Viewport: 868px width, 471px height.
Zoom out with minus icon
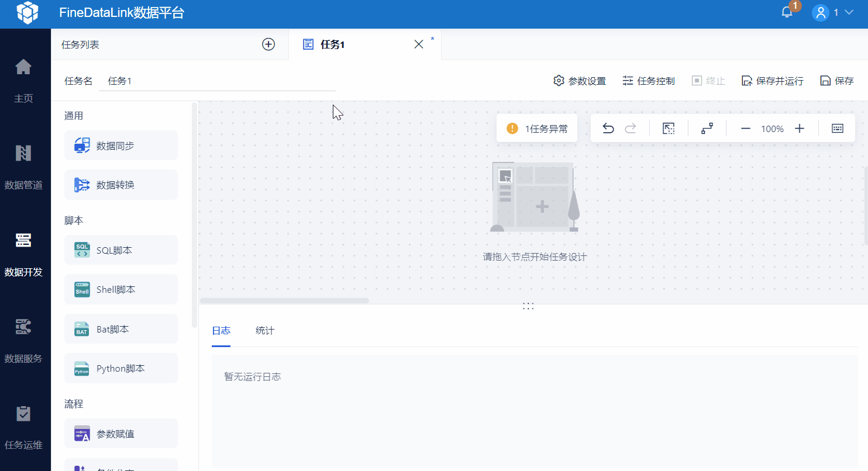tap(746, 129)
